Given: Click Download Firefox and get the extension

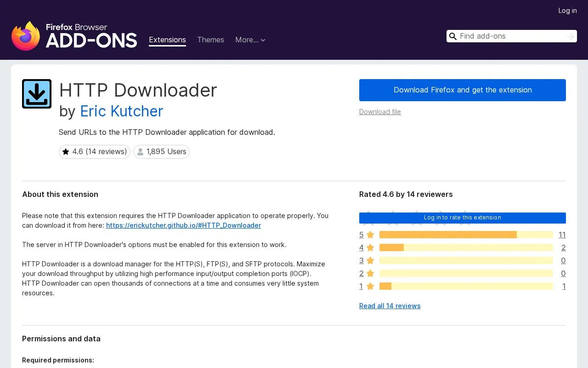Looking at the screenshot, I should point(463,90).
